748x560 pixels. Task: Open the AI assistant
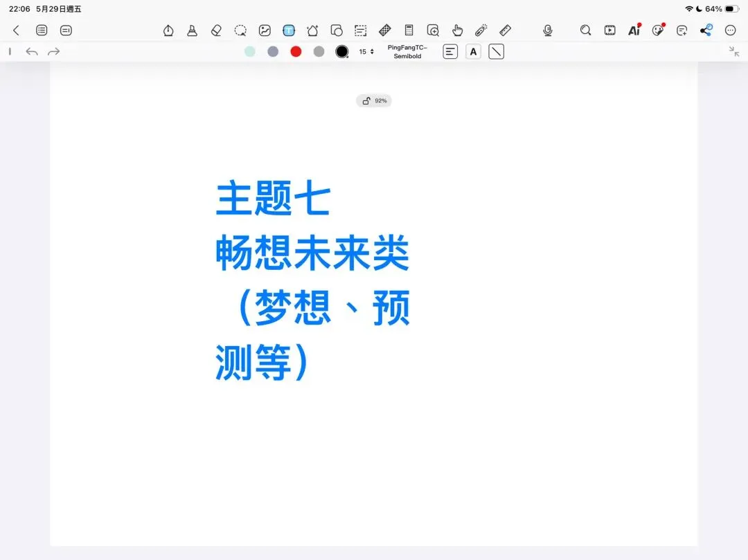[x=634, y=30]
